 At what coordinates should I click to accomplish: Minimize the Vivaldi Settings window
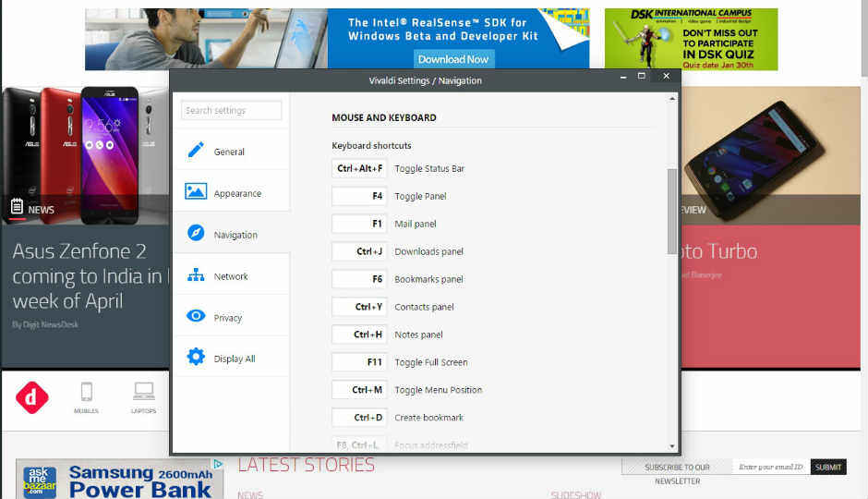(x=623, y=77)
